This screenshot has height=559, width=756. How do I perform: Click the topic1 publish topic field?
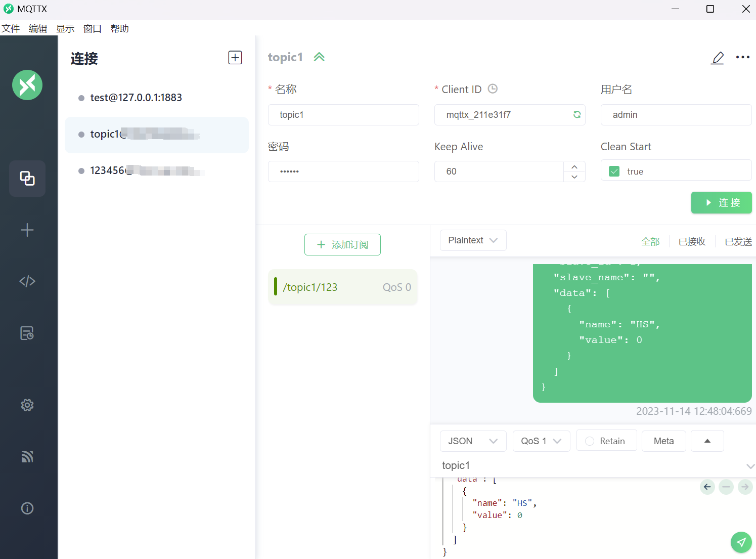(x=589, y=465)
